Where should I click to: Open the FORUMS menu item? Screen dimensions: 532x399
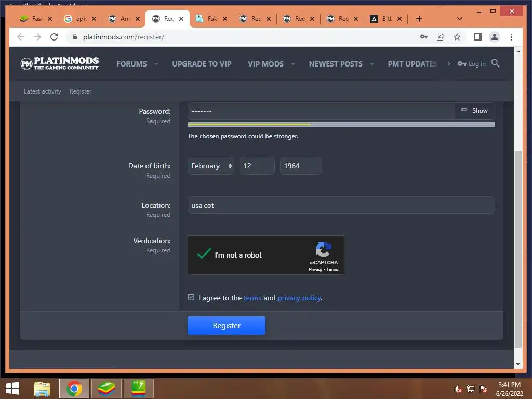point(131,64)
